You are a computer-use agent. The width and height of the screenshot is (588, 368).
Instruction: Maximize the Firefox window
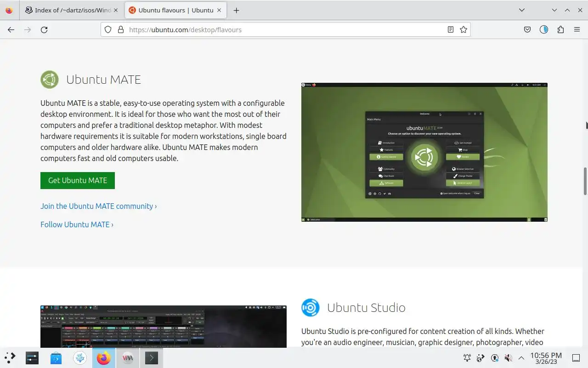tap(567, 10)
